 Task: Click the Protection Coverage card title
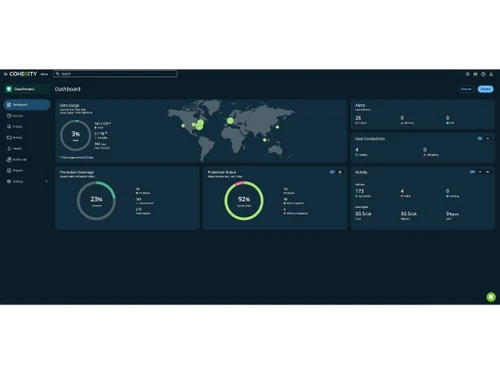coord(77,172)
